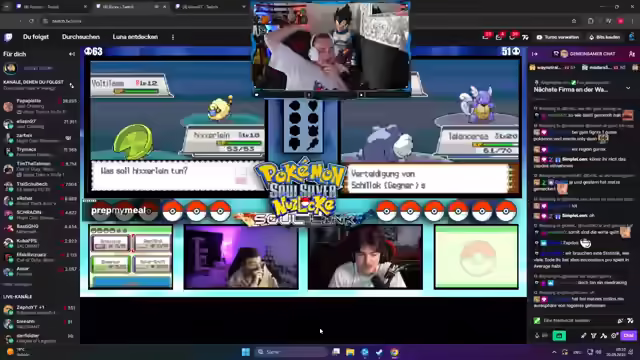Image resolution: width=640 pixels, height=360 pixels.
Task: Open Windows Start menu
Action: pyautogui.click(x=245, y=352)
